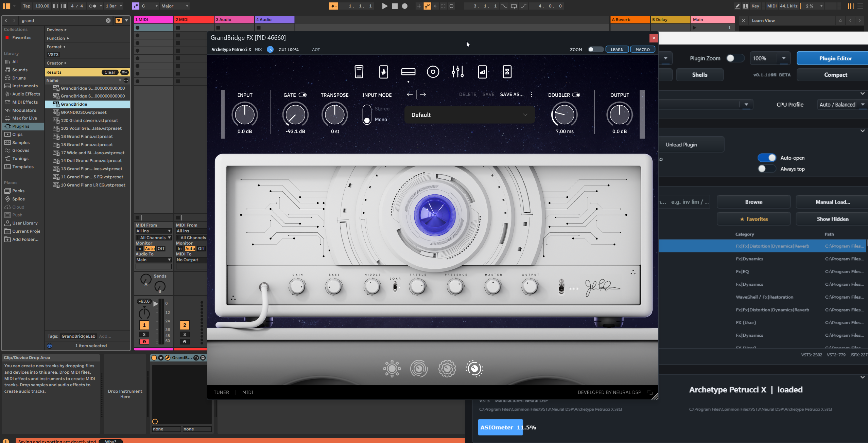
Task: Expand the Devices filter group
Action: coord(57,30)
